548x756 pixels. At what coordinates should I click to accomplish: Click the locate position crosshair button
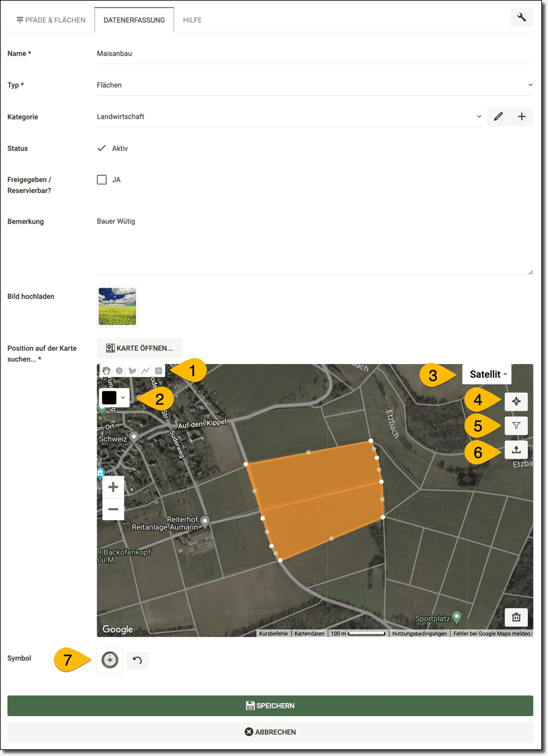tap(516, 402)
